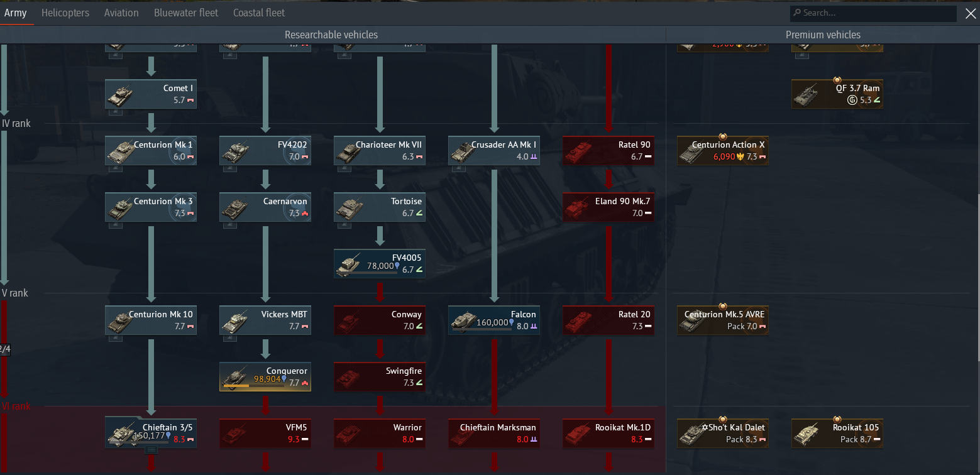Expand the Chieftain 3/5 vehicle group
The width and height of the screenshot is (980, 475).
click(x=151, y=450)
